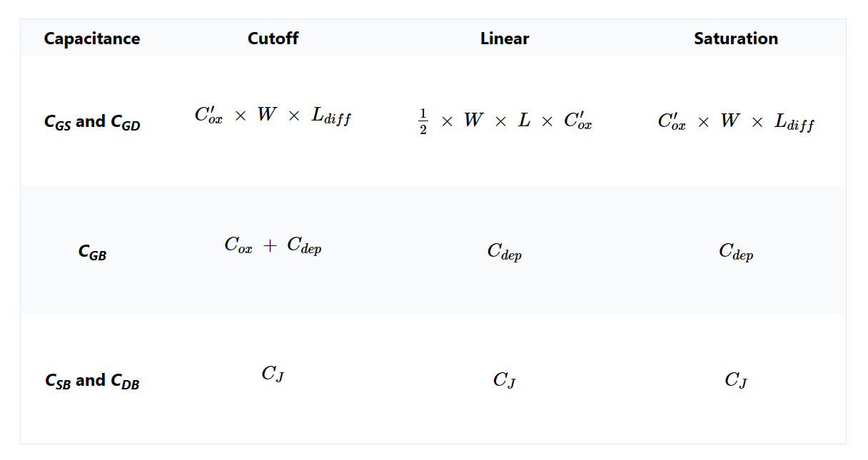Click the Cutoff formula for CGS and CGD

(273, 116)
